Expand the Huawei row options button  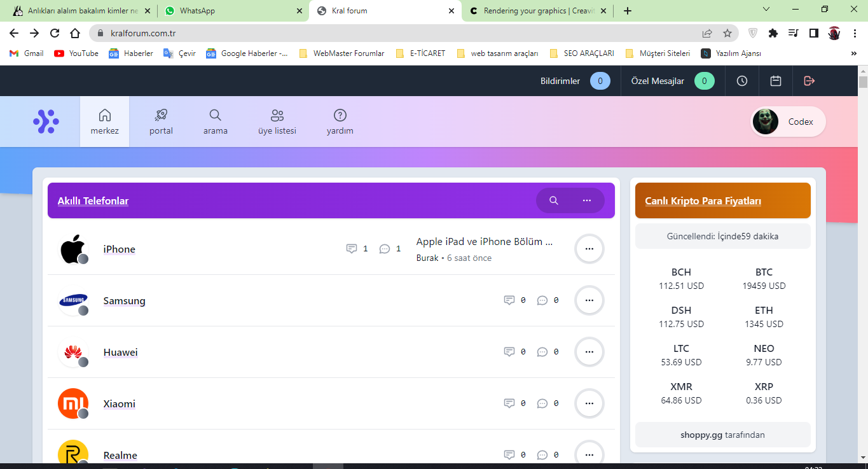(589, 352)
